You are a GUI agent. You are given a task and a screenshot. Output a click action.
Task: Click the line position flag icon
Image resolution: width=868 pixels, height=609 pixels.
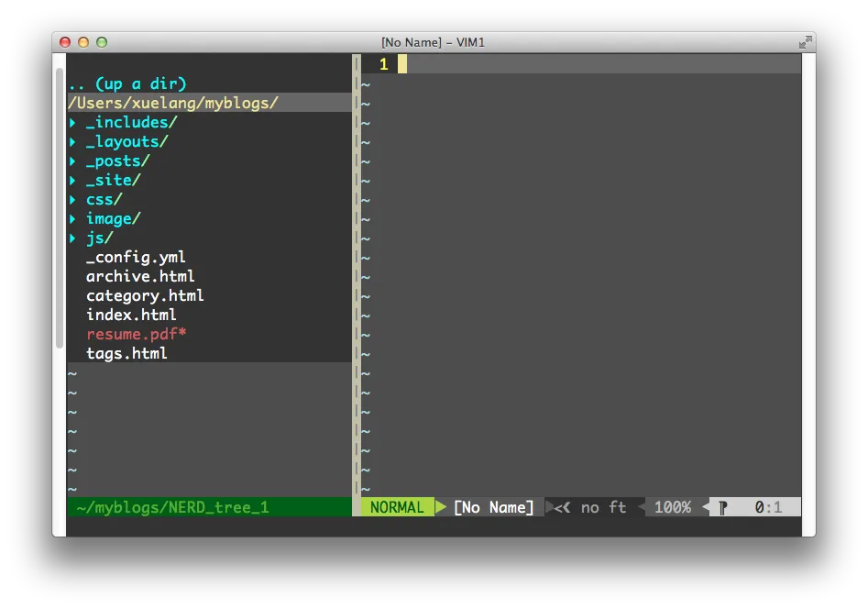[x=722, y=507]
